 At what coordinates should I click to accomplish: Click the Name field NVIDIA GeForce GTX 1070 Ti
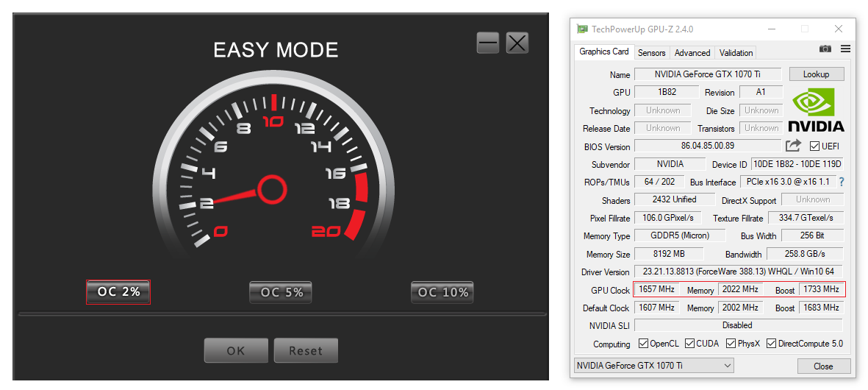708,74
